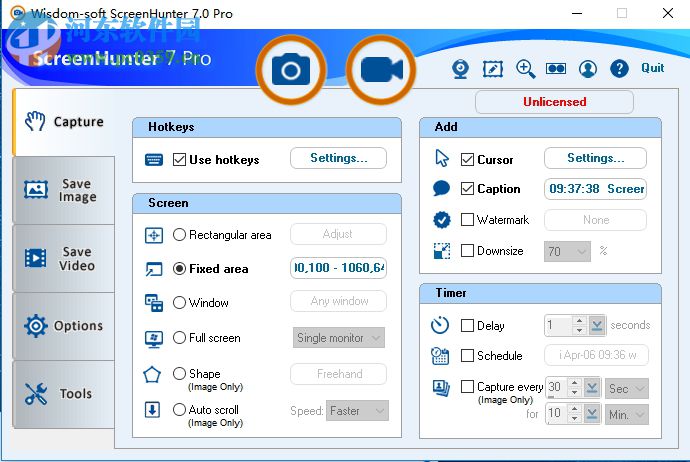Open the user account icon

587,69
